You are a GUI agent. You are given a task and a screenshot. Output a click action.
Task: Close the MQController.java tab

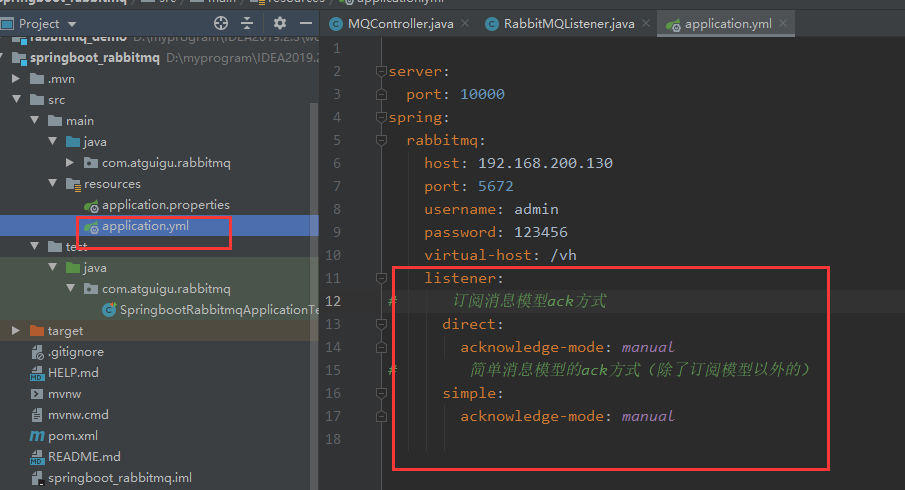coord(465,23)
